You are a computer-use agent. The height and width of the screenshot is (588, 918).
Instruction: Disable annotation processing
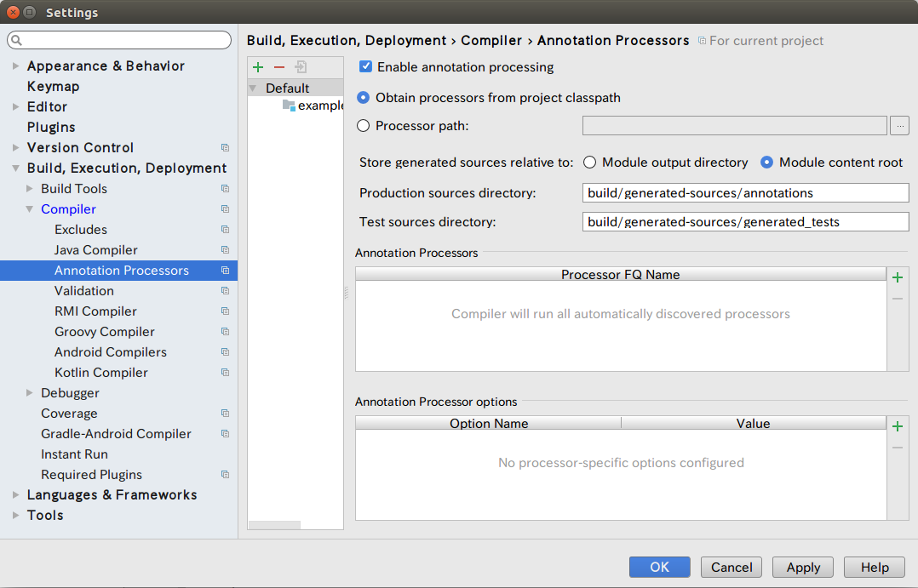(x=365, y=66)
